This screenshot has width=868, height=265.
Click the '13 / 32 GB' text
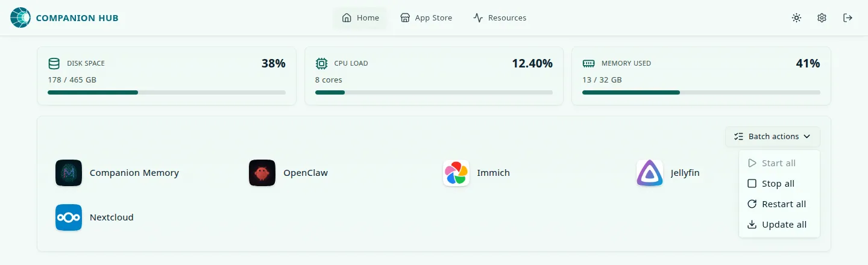click(602, 79)
